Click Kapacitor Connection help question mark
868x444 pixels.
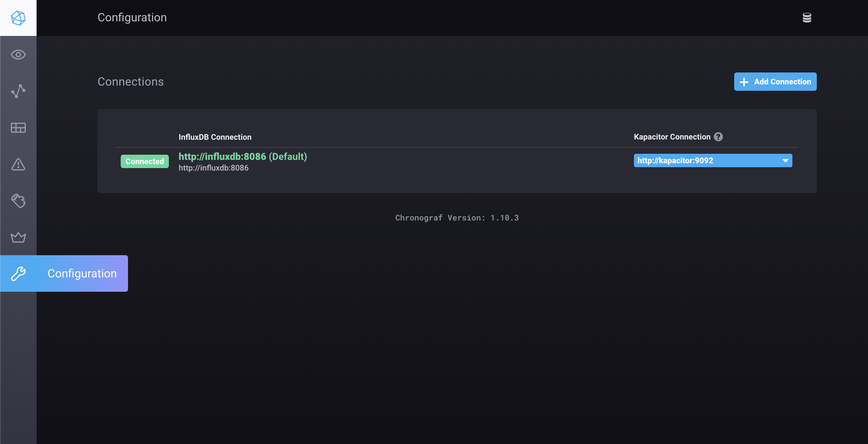pos(718,137)
